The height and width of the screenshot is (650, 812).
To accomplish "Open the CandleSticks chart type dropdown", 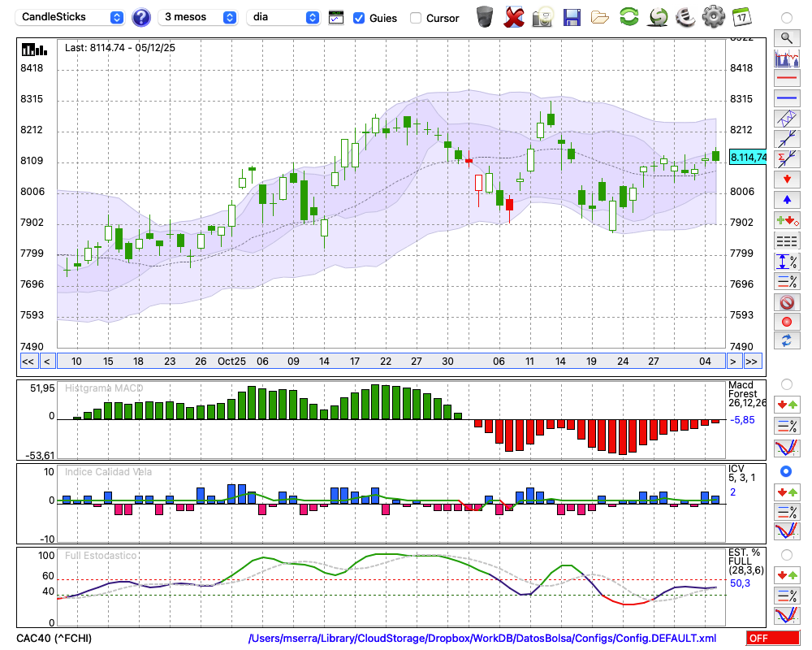I will (71, 17).
